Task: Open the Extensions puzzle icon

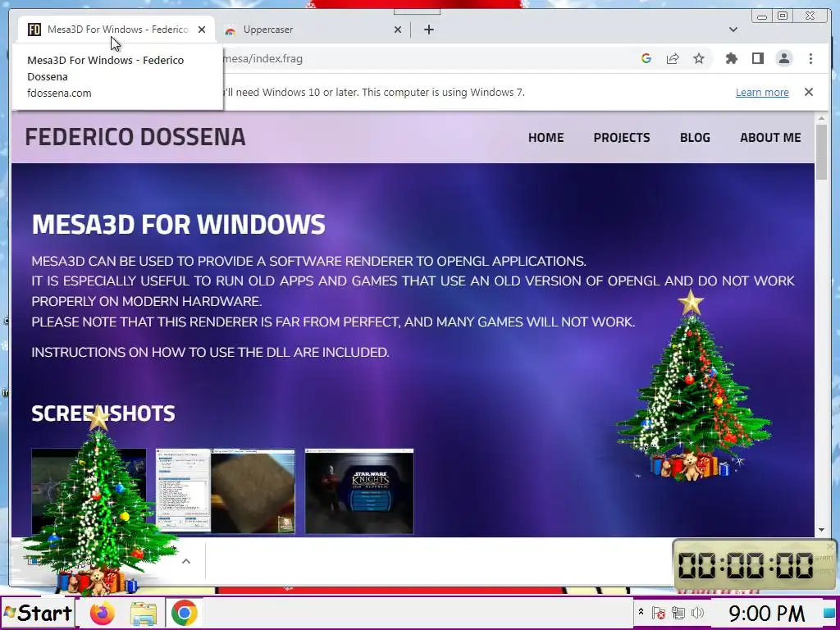Action: tap(731, 58)
